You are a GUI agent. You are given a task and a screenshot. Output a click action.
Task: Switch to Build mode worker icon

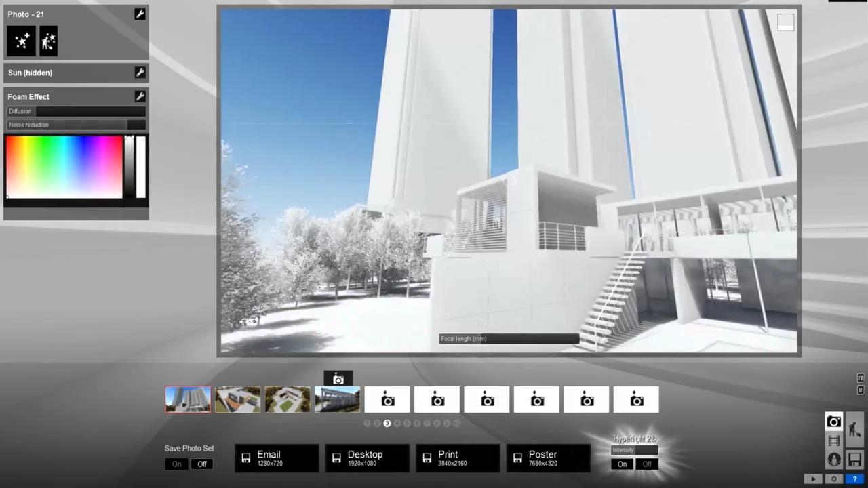[854, 430]
